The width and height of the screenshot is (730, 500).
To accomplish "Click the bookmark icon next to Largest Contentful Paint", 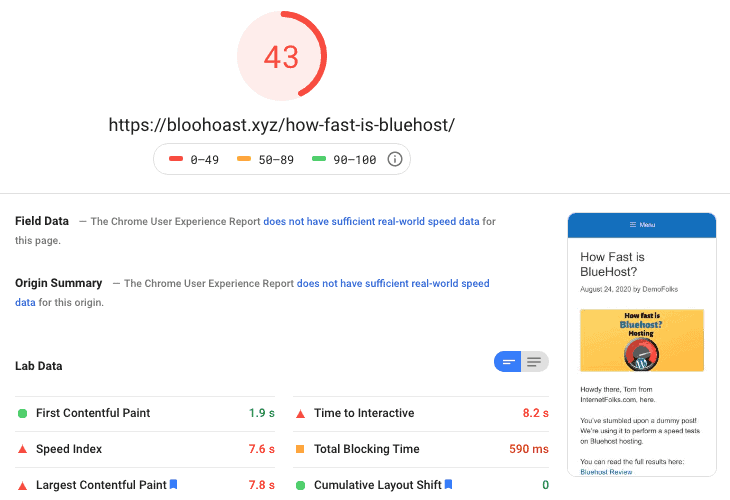I will [x=173, y=485].
